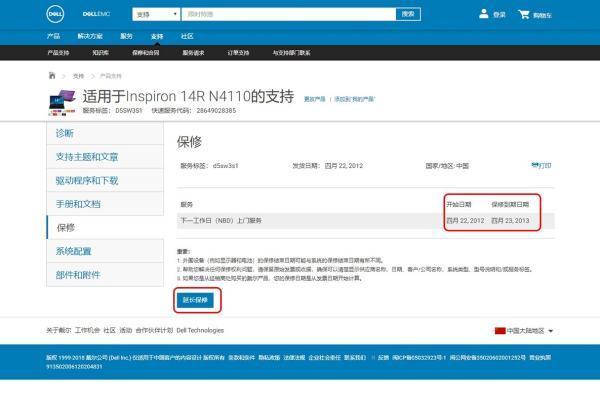
Task: Click the 企业社会责任 link in blue footer
Action: click(x=324, y=358)
